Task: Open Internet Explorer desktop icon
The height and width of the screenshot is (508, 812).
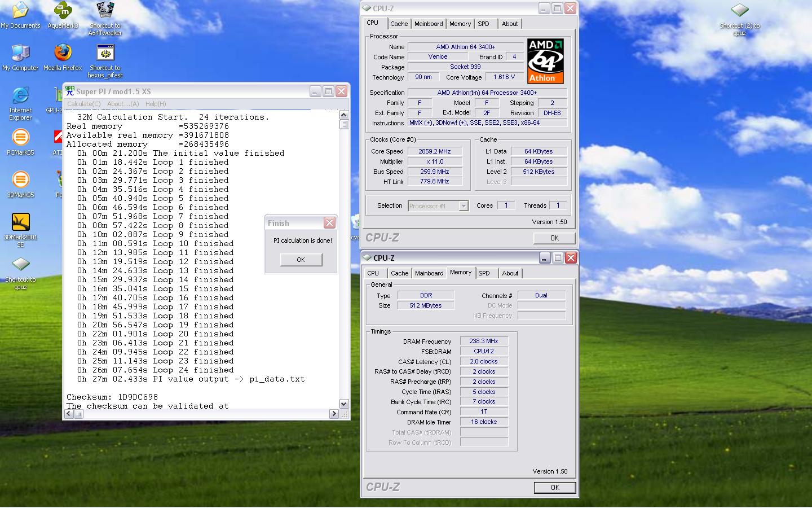Action: point(20,103)
